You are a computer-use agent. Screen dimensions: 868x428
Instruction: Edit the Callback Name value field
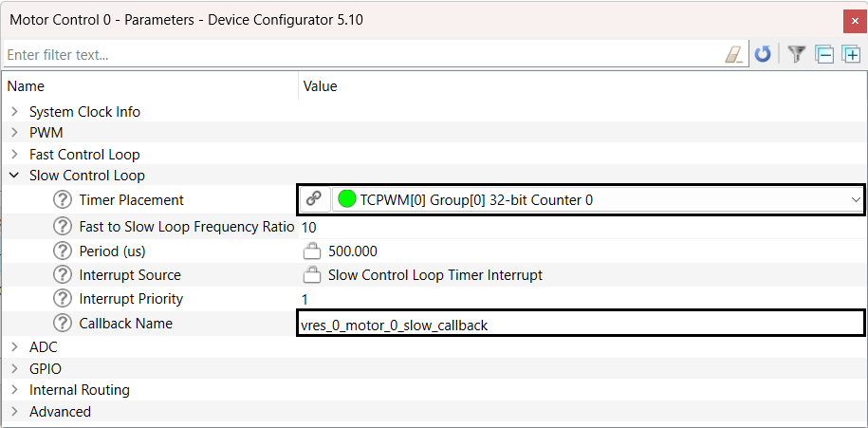tap(581, 324)
